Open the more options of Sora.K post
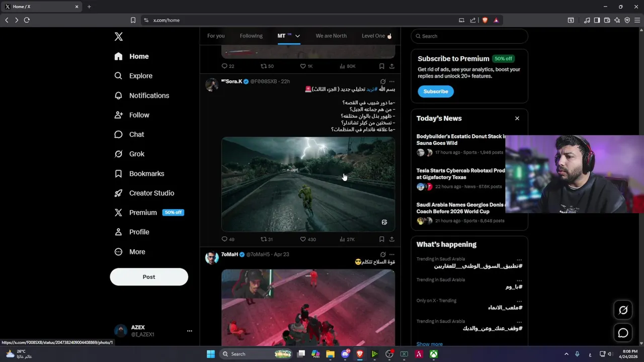The width and height of the screenshot is (644, 362). pos(392,81)
